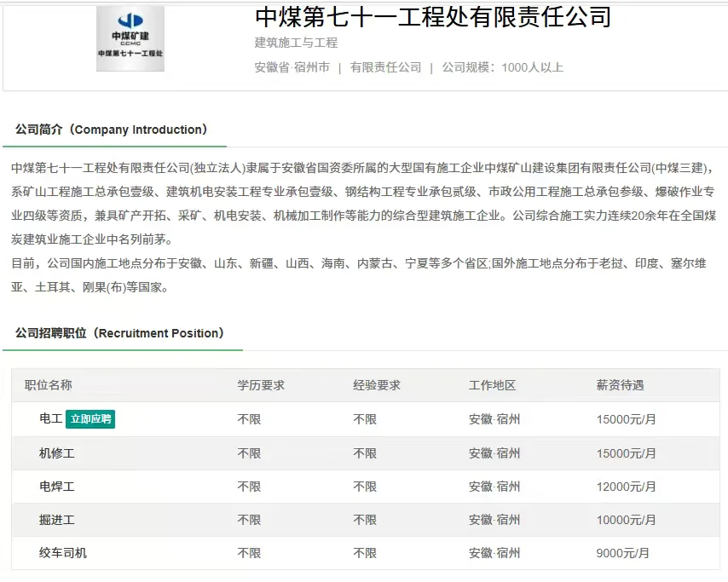Click 安徽·宿州 location in 电焊工 row
This screenshot has height=582, width=728.
pyautogui.click(x=494, y=487)
